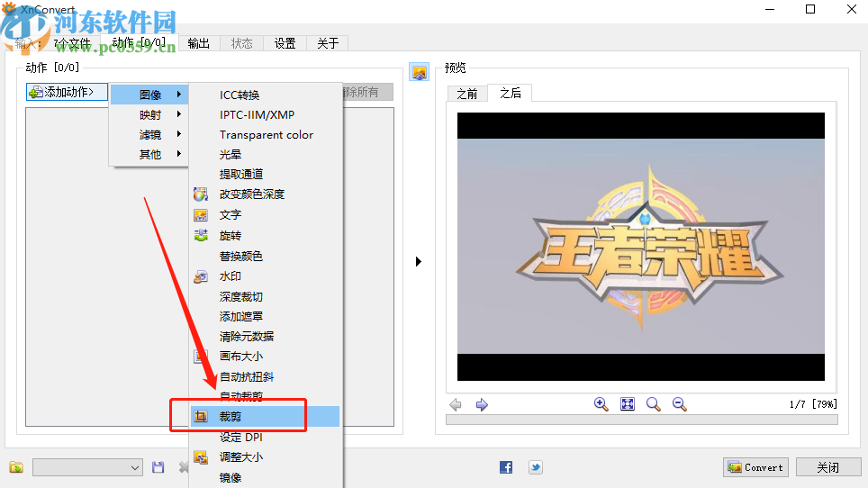868x488 pixels.
Task: Click the horizontal scrollbar under the preview
Action: pos(642,420)
